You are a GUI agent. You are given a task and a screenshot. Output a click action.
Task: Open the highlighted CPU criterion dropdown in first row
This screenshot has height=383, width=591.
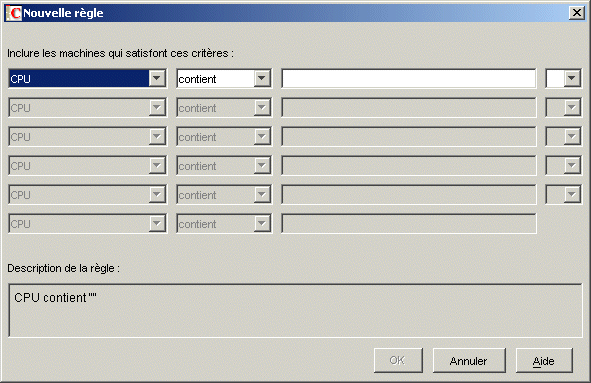tap(87, 78)
